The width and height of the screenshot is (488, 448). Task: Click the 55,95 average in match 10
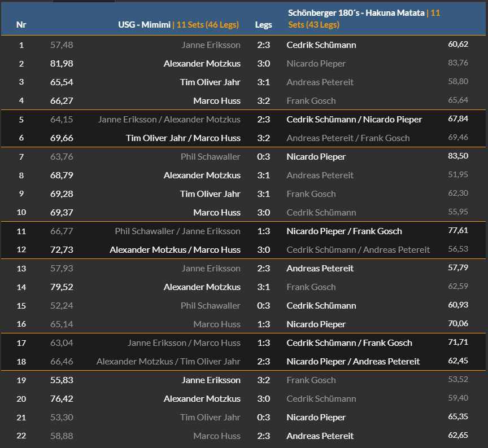(x=458, y=212)
